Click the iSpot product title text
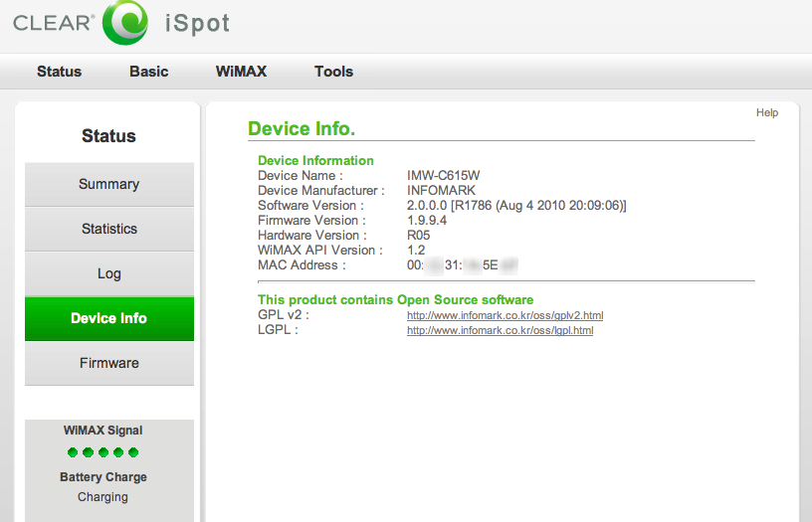Viewport: 812px width, 522px height. [x=197, y=24]
